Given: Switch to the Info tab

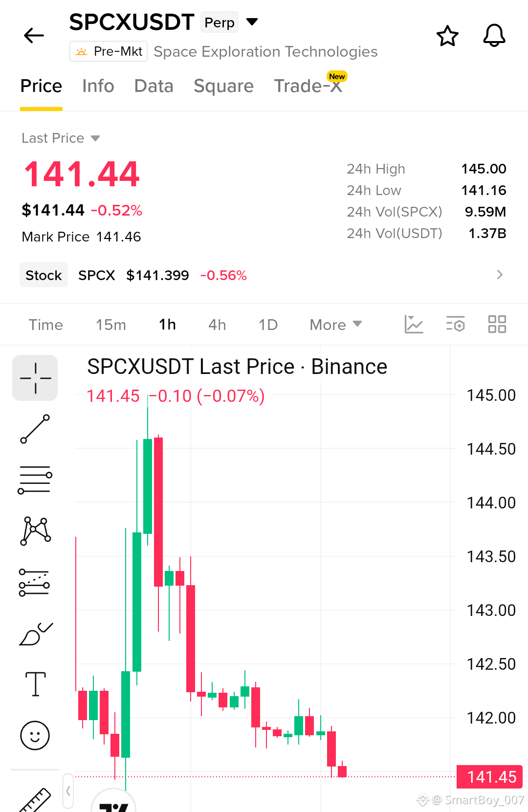Looking at the screenshot, I should [98, 86].
